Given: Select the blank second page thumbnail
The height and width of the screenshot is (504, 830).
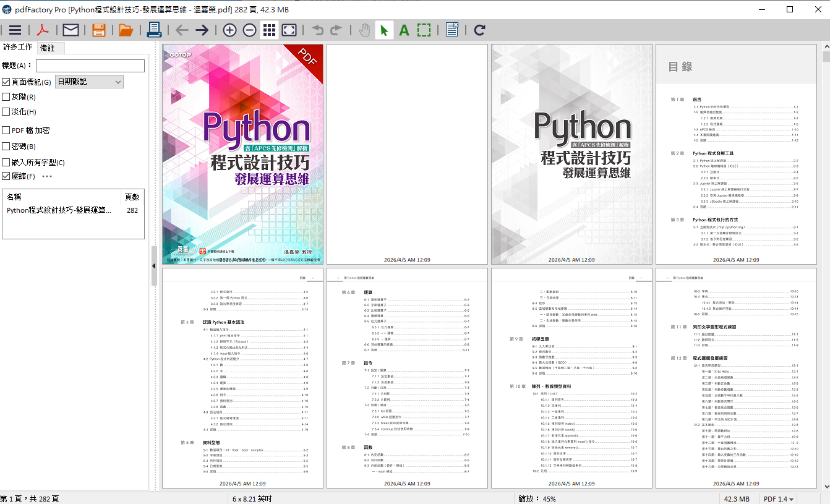Looking at the screenshot, I should click(x=407, y=154).
